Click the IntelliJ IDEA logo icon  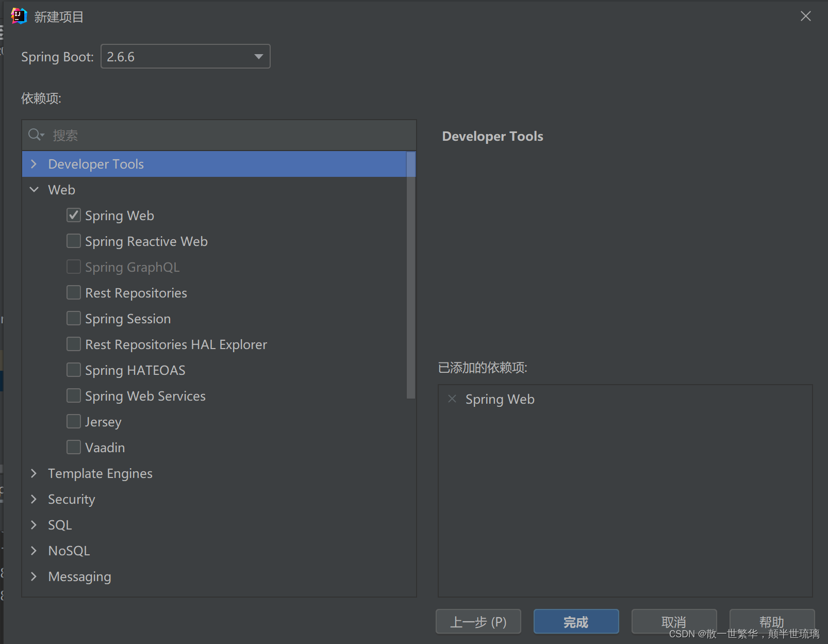click(x=19, y=16)
